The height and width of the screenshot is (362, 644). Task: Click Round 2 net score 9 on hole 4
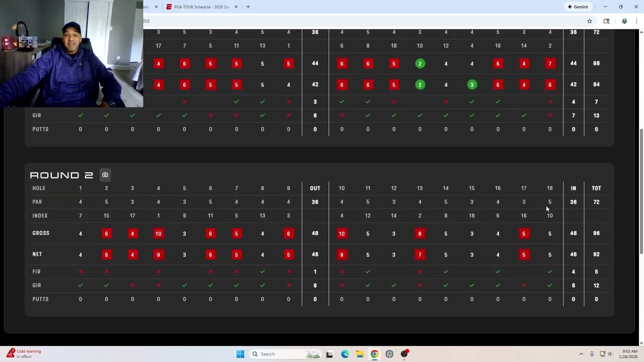158,254
